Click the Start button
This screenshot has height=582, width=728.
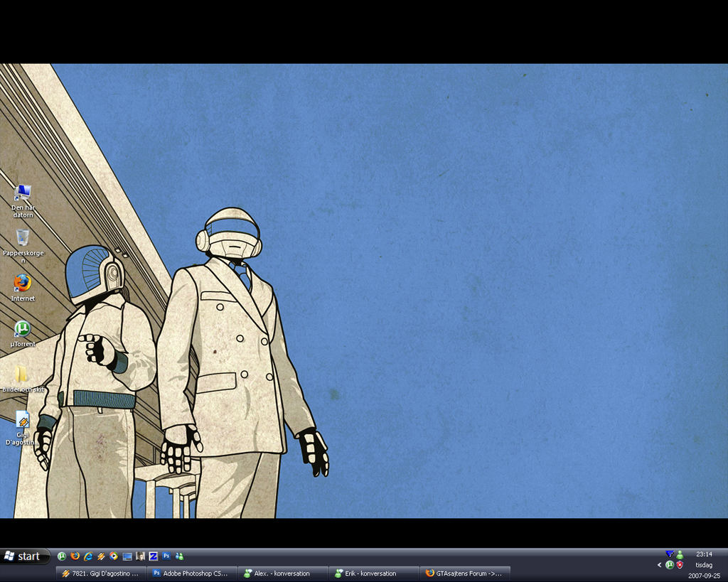26,556
